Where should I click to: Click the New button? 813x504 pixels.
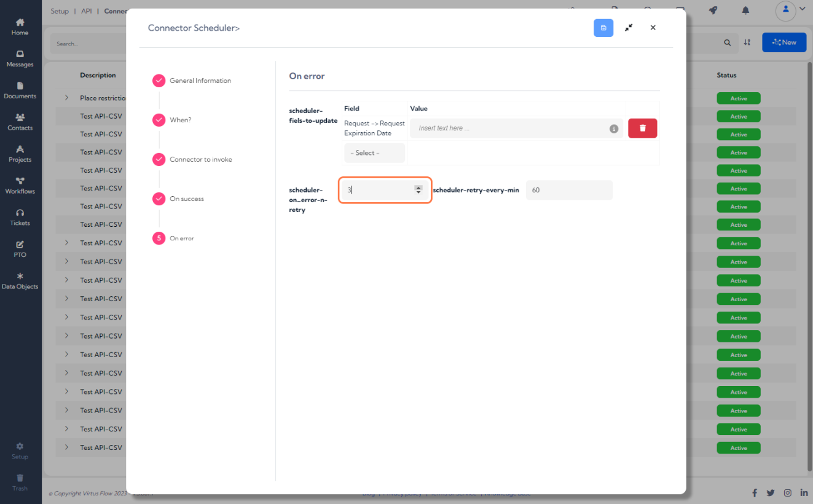784,42
